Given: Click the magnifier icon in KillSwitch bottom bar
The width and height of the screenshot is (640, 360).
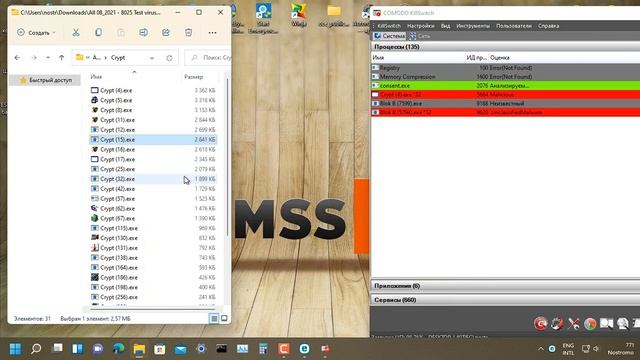Looking at the screenshot, I should click(x=622, y=323).
